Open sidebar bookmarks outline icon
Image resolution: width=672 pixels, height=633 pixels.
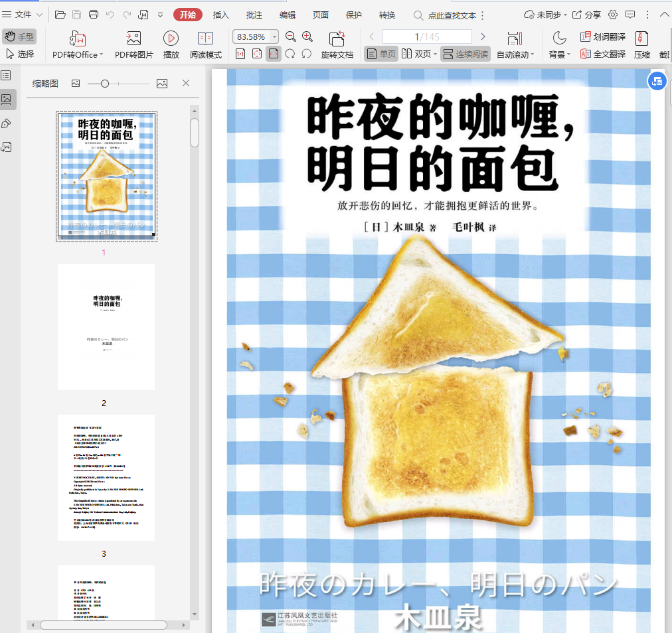[x=6, y=76]
